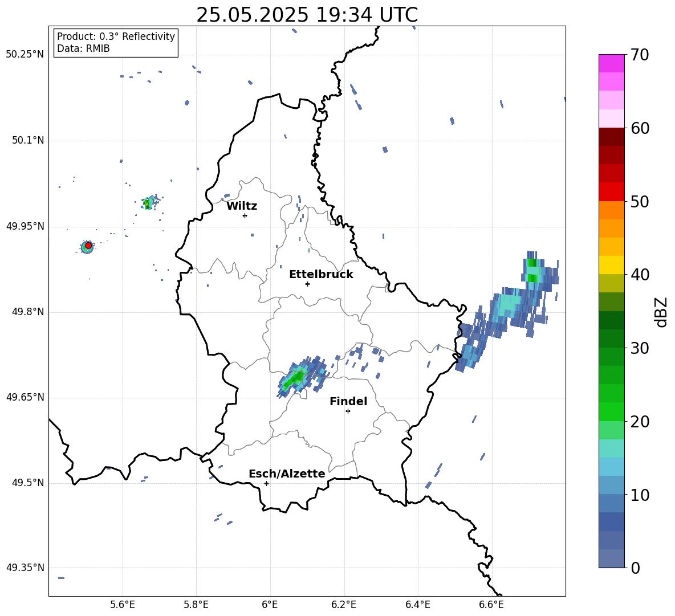Image resolution: width=675 pixels, height=616 pixels.
Task: Click the Esch/Alzette cross marker
Action: 266,483
